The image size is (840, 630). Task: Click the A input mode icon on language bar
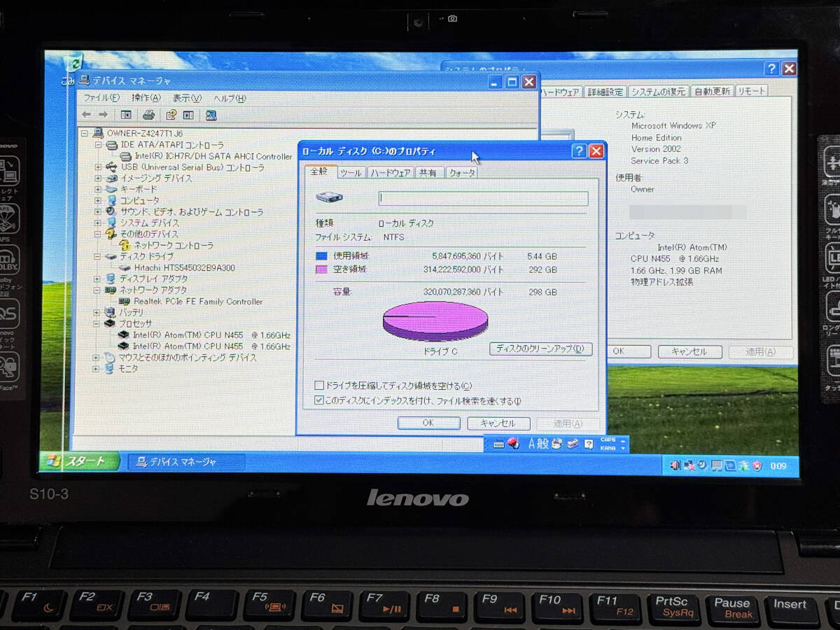tap(532, 443)
